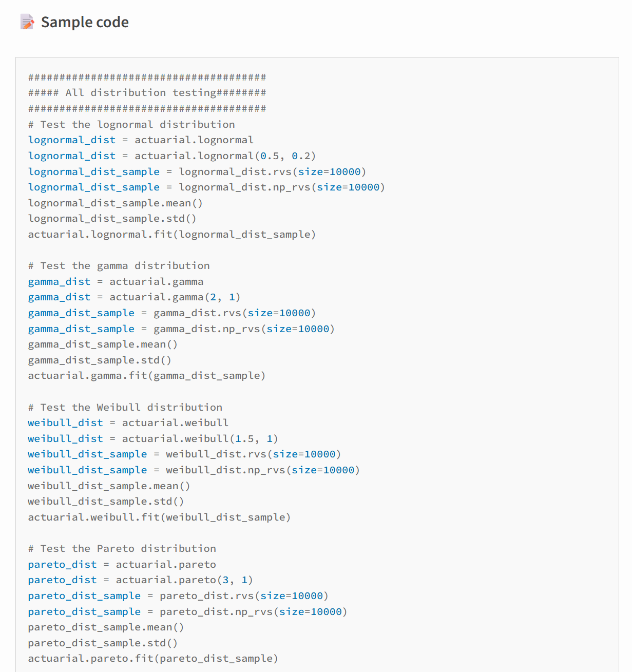Click the Test the Pareto distribution comment

122,549
